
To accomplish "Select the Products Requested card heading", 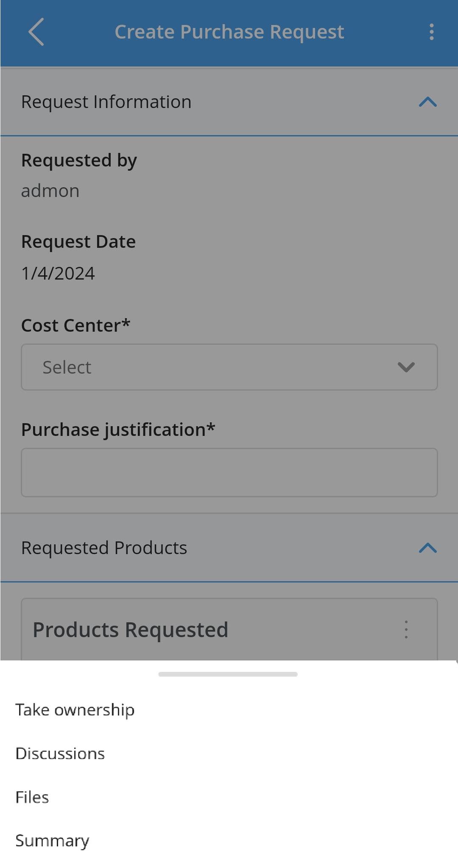I will pyautogui.click(x=131, y=630).
